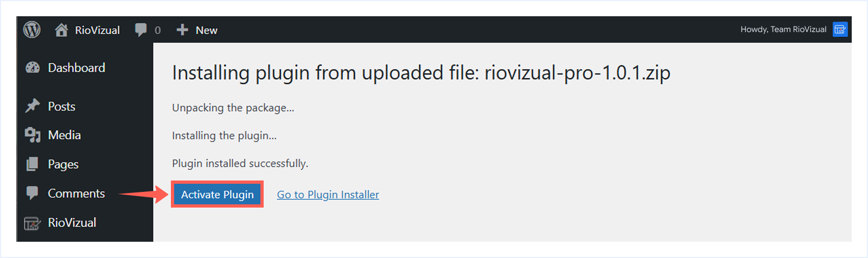Click the WordPress logo icon

(x=32, y=30)
